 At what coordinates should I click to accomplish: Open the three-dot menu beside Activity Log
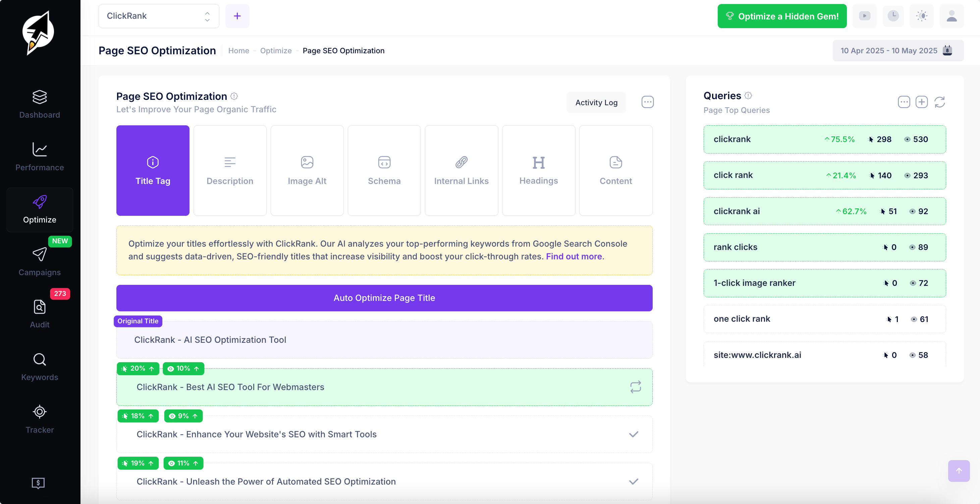coord(648,102)
